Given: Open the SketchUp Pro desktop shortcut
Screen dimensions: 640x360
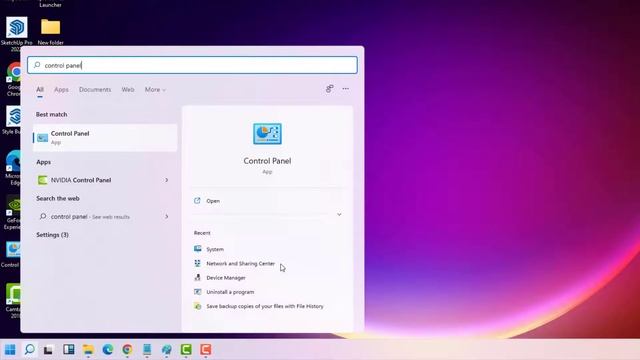Looking at the screenshot, I should point(16,27).
